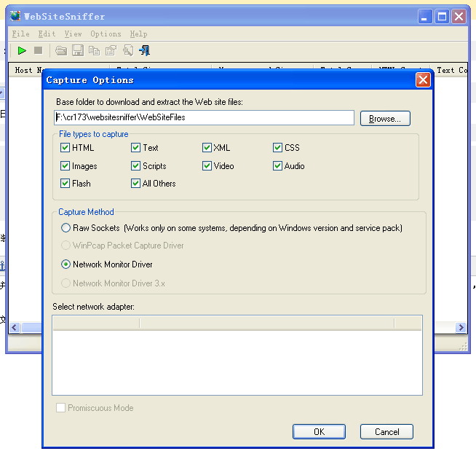
Task: Uncheck the All Others checkbox
Action: [x=136, y=184]
